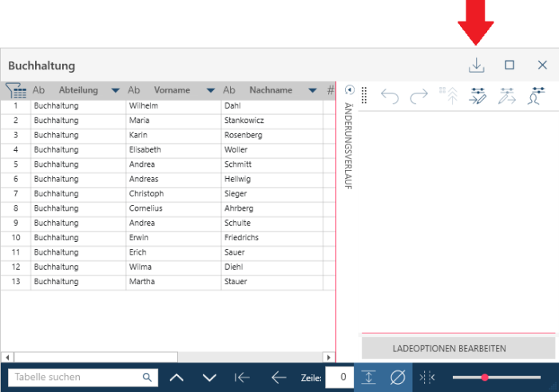Click the download icon in the title bar
The image size is (559, 392).
click(x=477, y=65)
